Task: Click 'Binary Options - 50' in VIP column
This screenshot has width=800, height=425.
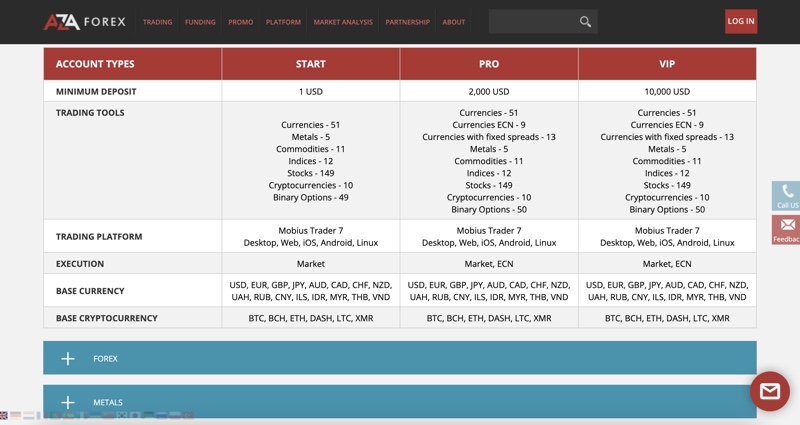Action: click(x=667, y=210)
